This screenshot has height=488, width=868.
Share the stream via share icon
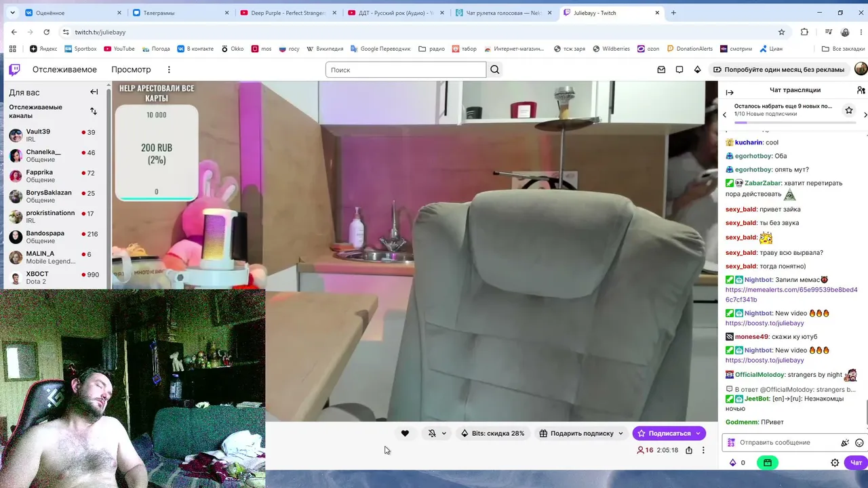point(689,450)
